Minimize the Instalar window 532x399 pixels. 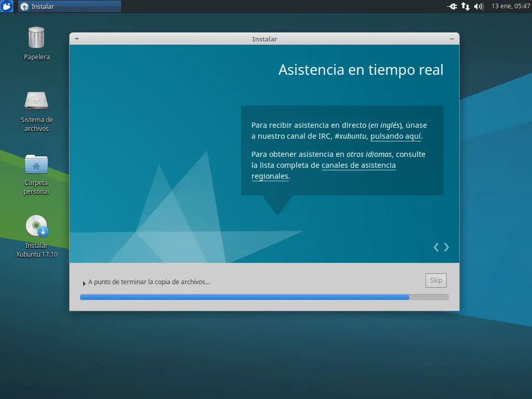click(x=452, y=39)
